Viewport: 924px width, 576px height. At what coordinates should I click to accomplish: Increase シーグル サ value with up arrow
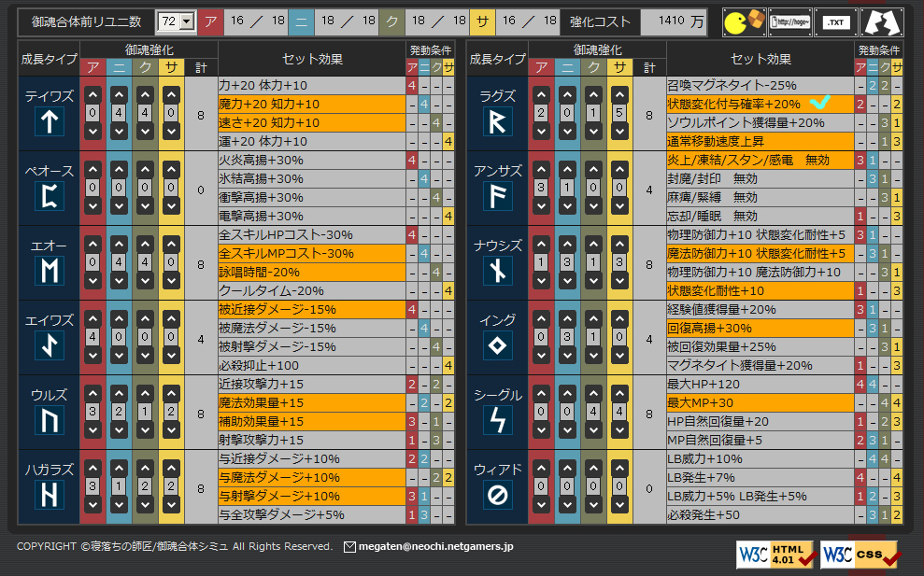(x=619, y=393)
